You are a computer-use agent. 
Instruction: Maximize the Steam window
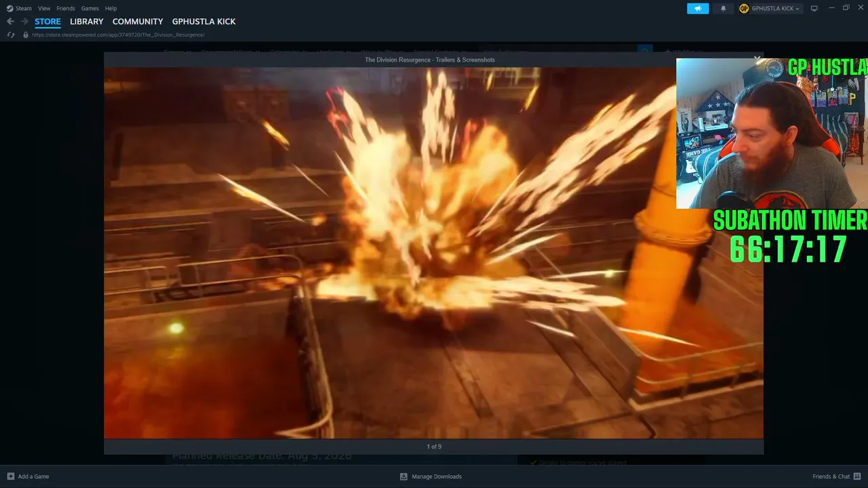point(846,8)
